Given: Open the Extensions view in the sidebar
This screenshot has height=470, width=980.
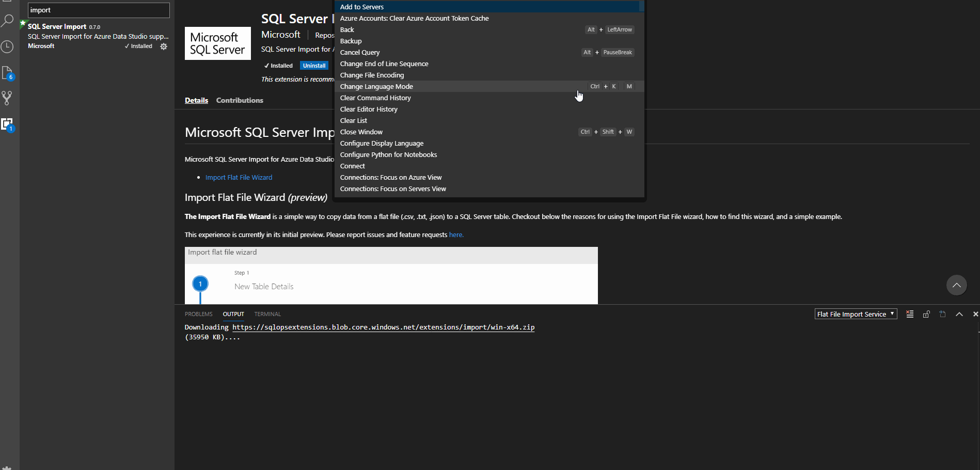Looking at the screenshot, I should 7,124.
